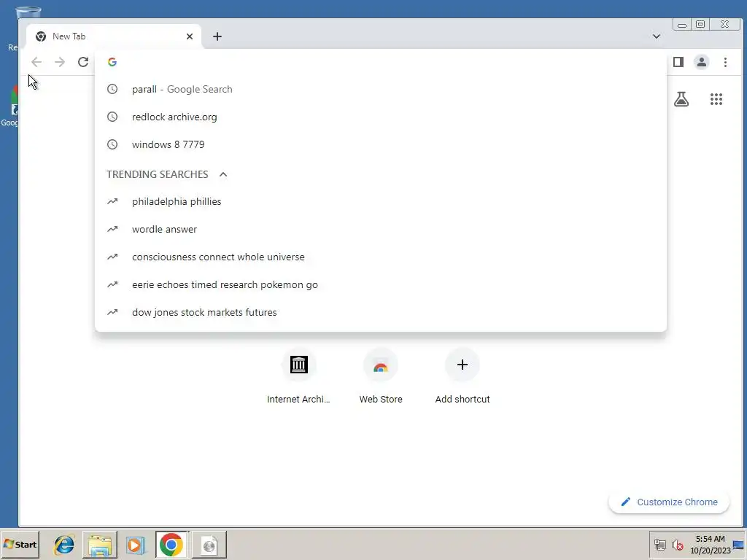Click the clock icon next to redlock archive.org

pyautogui.click(x=112, y=117)
